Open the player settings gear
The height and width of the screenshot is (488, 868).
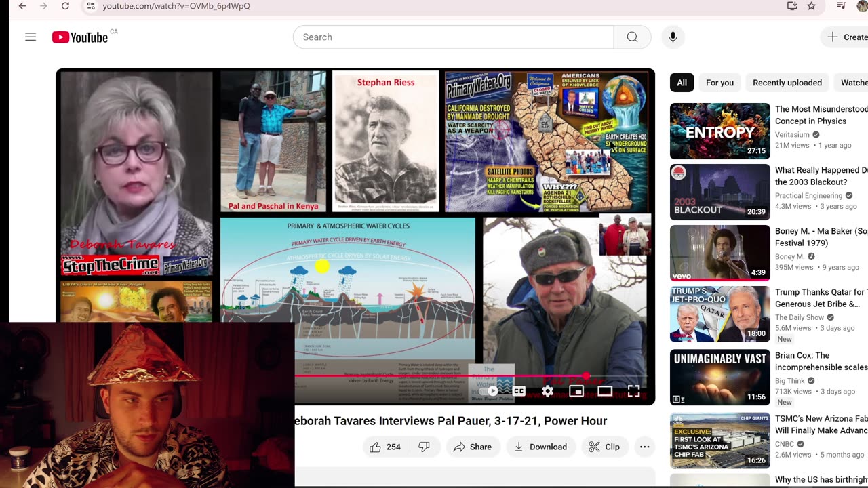tap(548, 390)
